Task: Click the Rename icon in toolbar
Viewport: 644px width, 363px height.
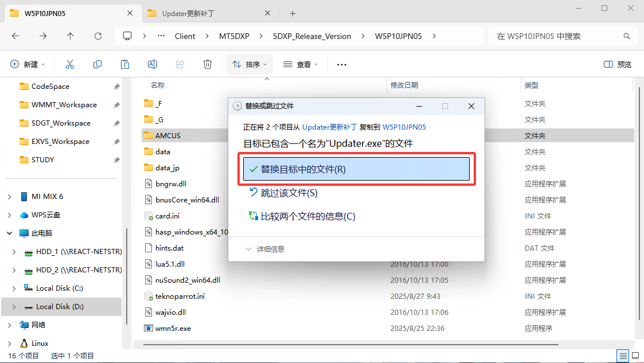Action: point(153,64)
